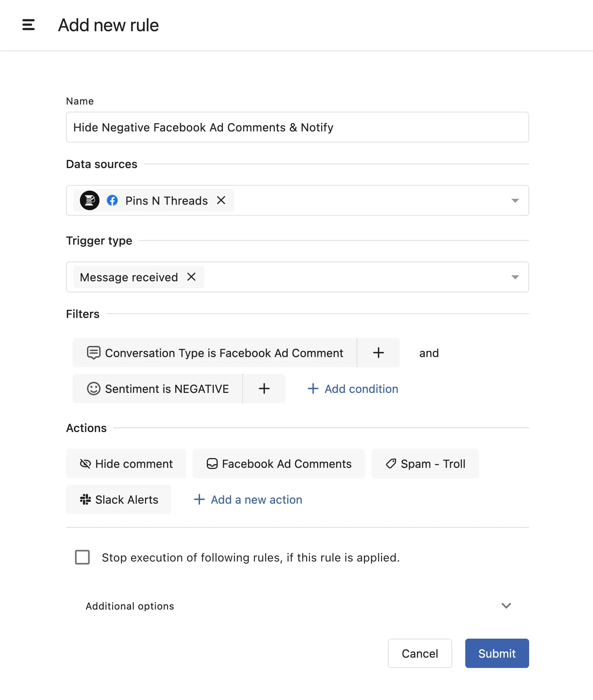Click the Pins N Threads avatar icon

89,201
